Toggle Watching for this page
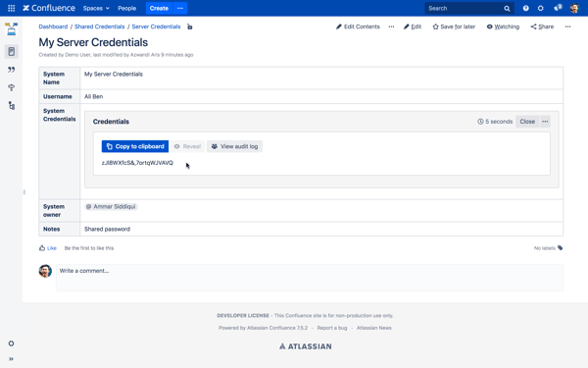The image size is (588, 368). pos(503,26)
